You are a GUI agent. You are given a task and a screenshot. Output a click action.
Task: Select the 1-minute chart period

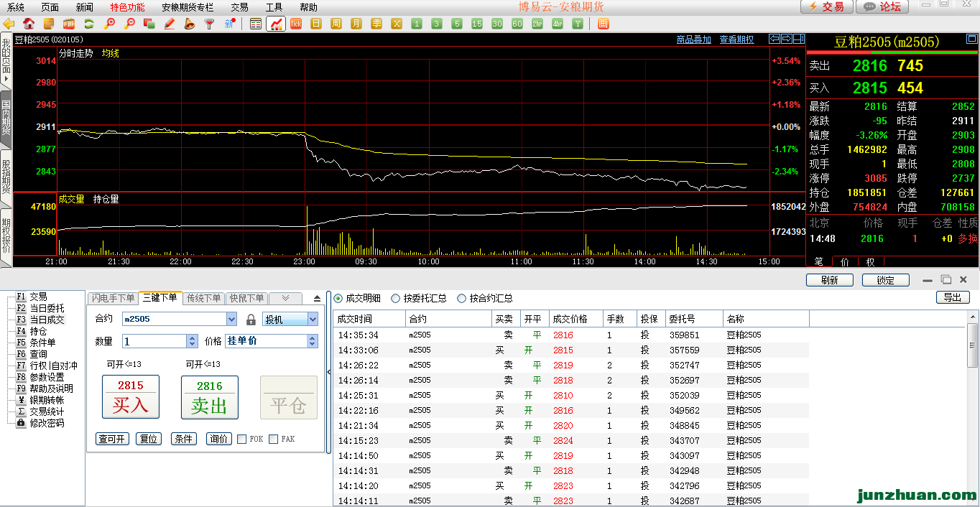pyautogui.click(x=417, y=24)
